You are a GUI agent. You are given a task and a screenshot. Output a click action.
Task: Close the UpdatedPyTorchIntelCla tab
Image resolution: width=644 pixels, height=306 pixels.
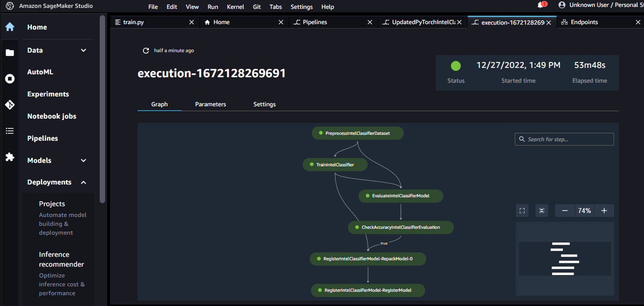[459, 22]
